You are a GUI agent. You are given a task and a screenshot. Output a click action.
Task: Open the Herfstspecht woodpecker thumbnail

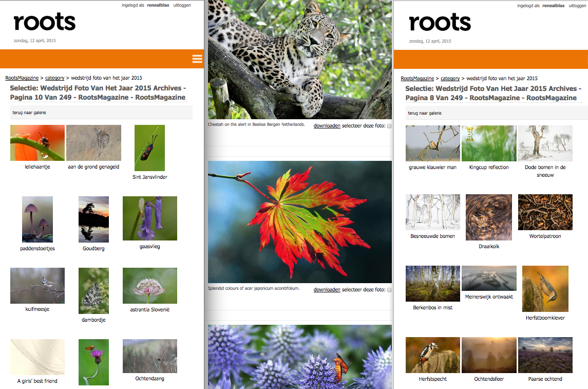tap(432, 355)
